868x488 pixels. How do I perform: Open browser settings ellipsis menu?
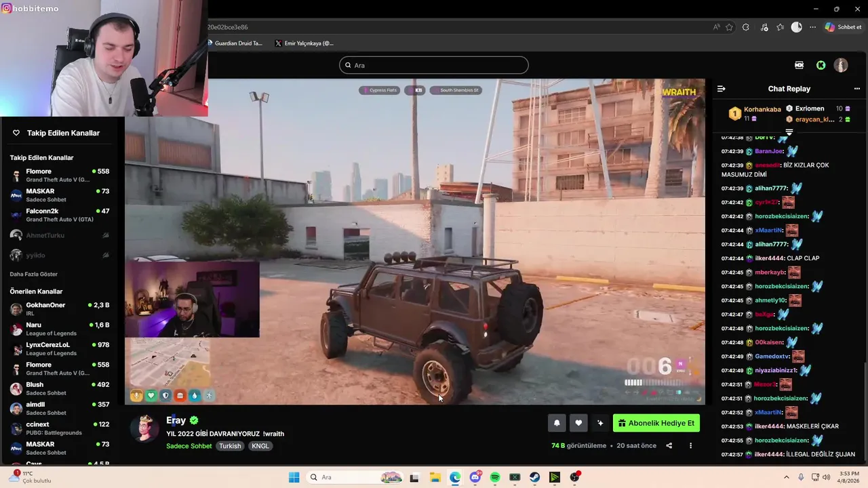tap(812, 27)
